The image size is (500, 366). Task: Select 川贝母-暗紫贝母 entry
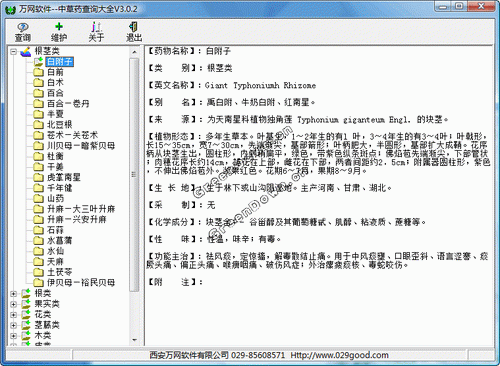pyautogui.click(x=81, y=146)
